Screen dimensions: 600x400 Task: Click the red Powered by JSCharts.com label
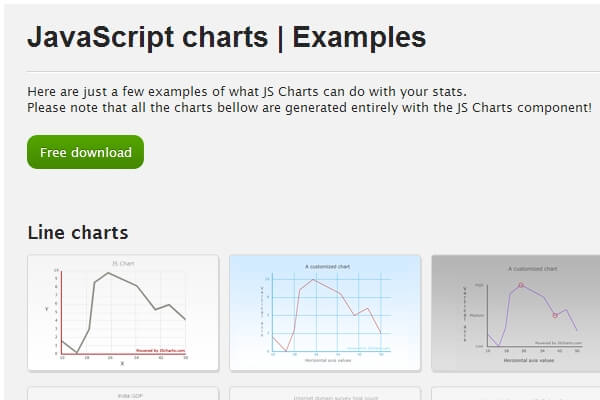point(160,350)
